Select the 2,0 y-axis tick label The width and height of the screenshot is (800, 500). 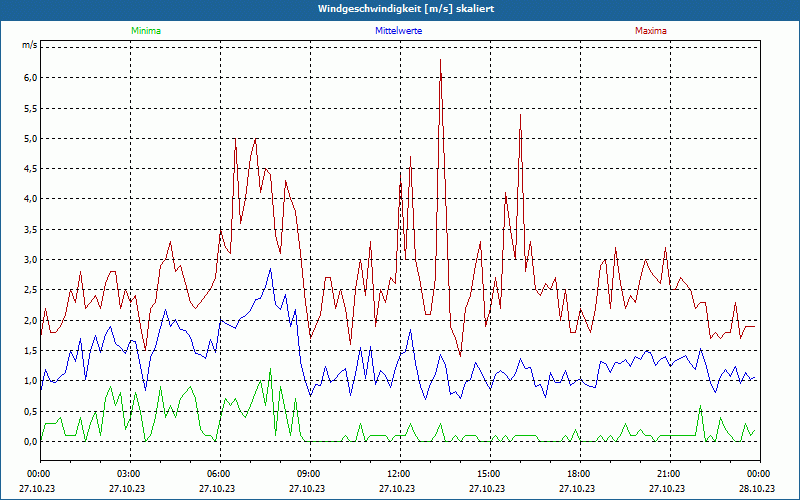[30, 320]
